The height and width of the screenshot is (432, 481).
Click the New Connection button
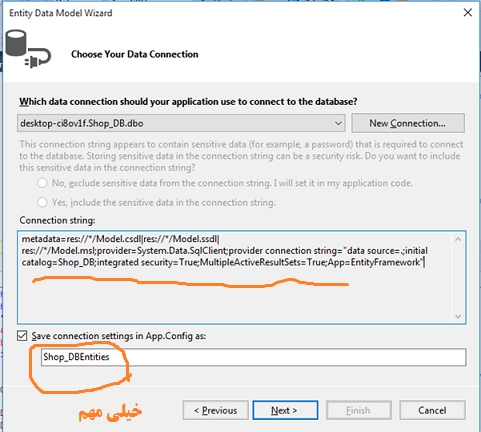point(408,123)
